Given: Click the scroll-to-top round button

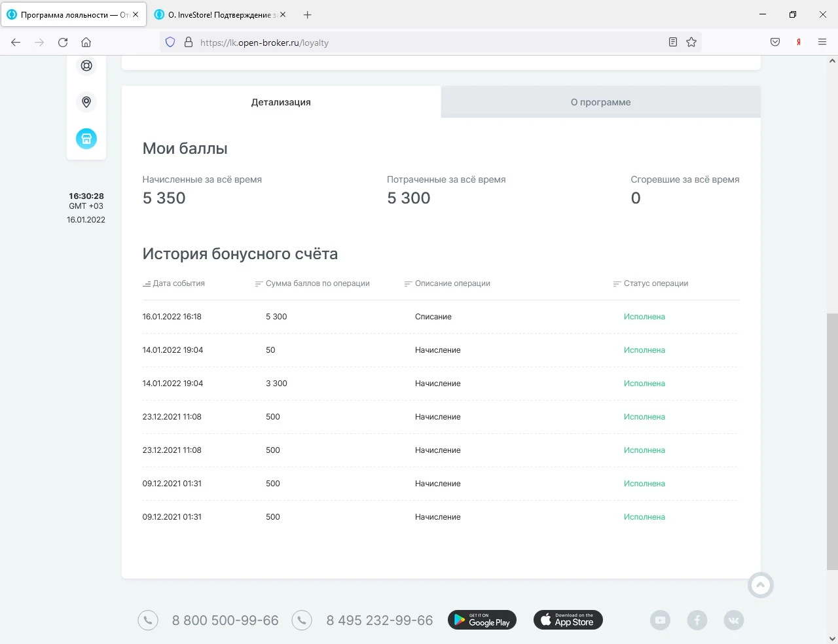Looking at the screenshot, I should click(761, 584).
